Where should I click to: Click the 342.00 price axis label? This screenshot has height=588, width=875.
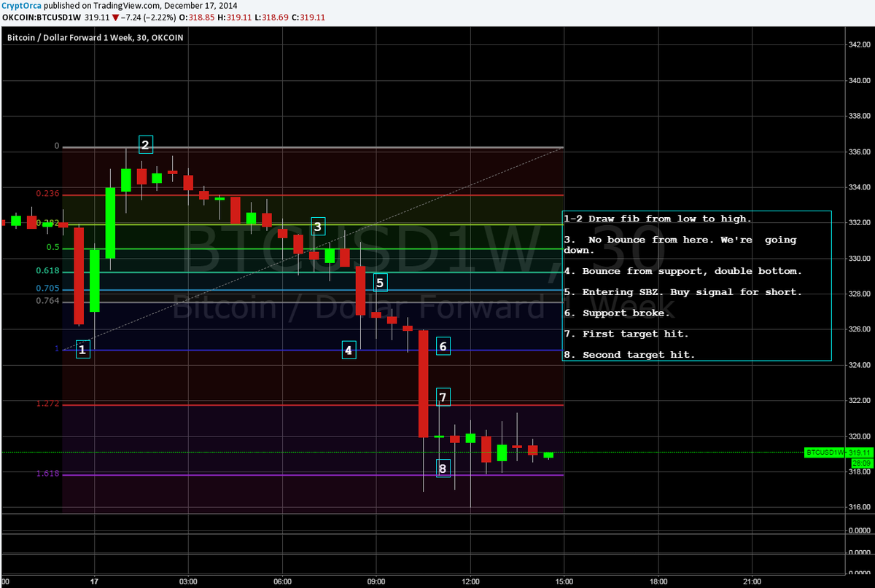pyautogui.click(x=858, y=44)
